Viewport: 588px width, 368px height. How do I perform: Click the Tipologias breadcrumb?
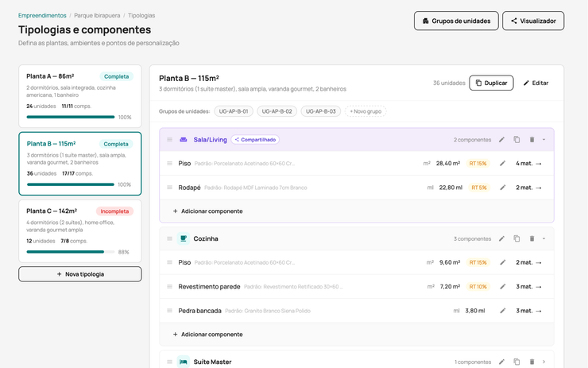tap(141, 15)
